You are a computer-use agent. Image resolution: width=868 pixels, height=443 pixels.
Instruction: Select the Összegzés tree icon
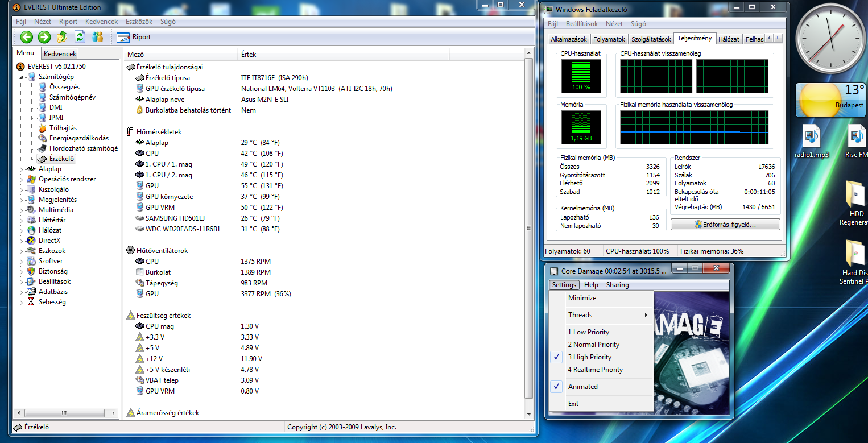[x=43, y=87]
